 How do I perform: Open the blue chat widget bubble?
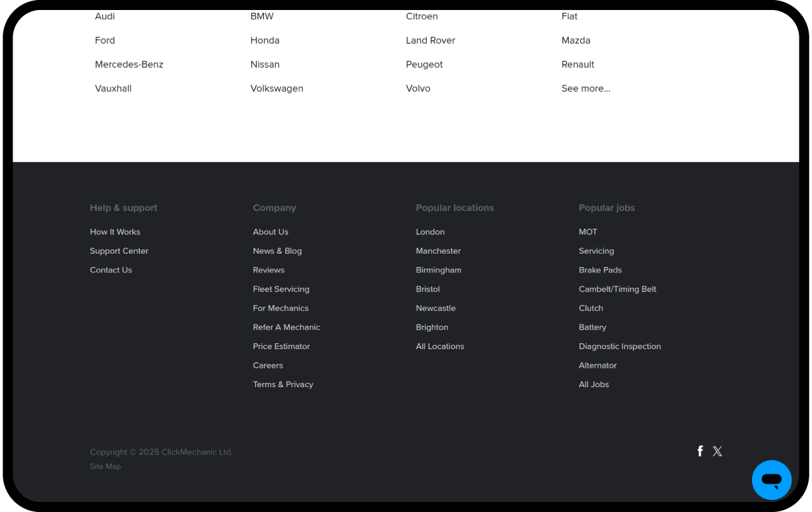coord(771,480)
